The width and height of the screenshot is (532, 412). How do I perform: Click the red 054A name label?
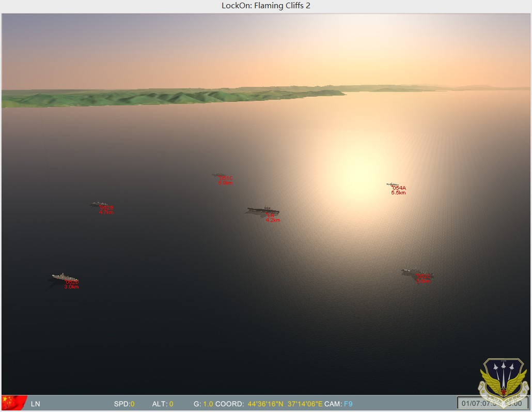[399, 188]
